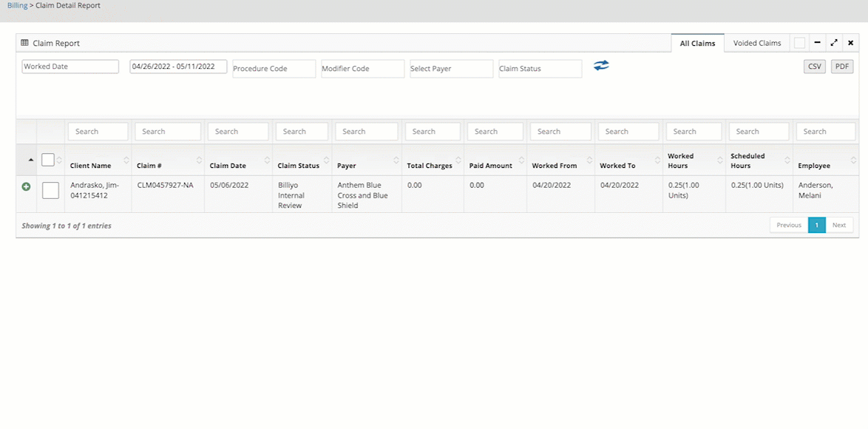Screen dimensions: 868x429
Task: Sort by Claim Date column arrows
Action: tap(267, 161)
